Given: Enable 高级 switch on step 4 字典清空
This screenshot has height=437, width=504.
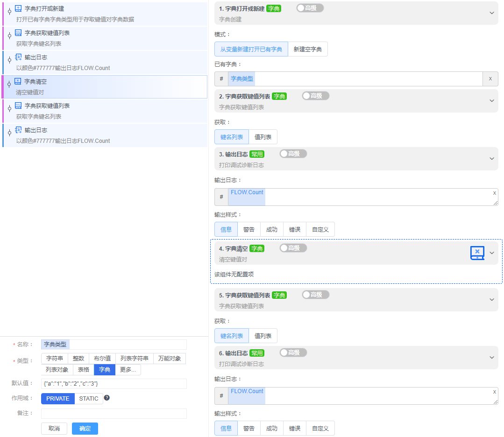Looking at the screenshot, I should [293, 248].
